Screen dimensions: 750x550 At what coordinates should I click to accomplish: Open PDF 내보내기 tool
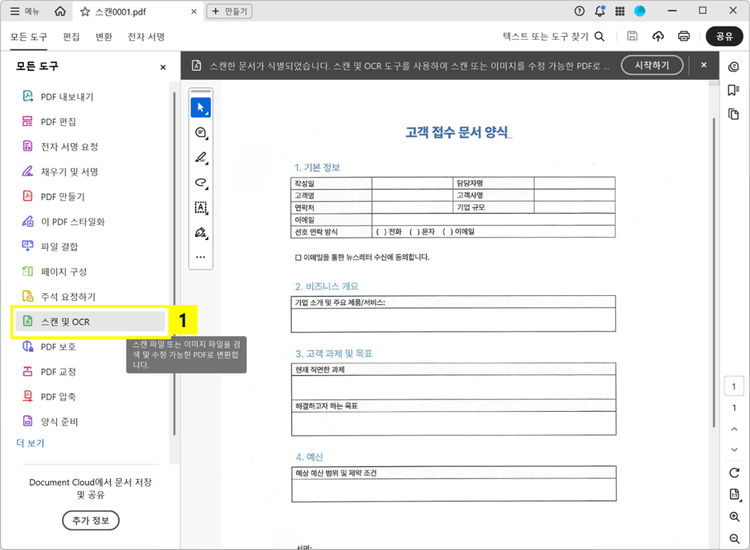[x=90, y=97]
